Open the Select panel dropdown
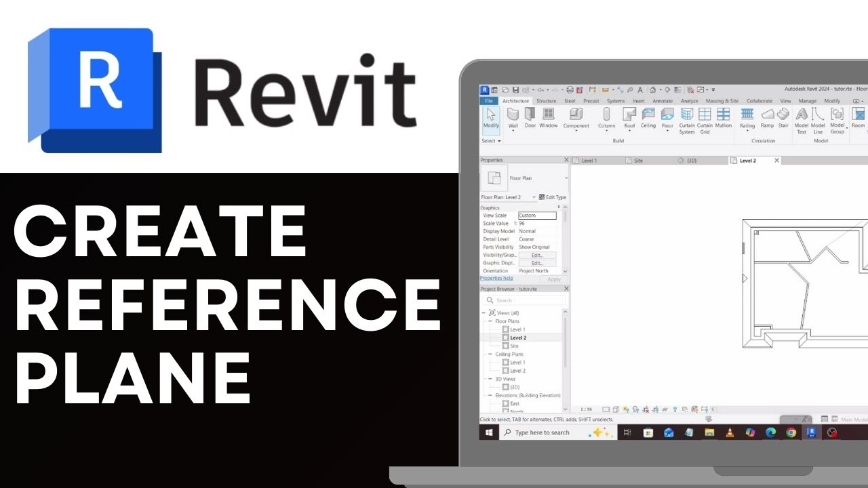 click(x=491, y=141)
